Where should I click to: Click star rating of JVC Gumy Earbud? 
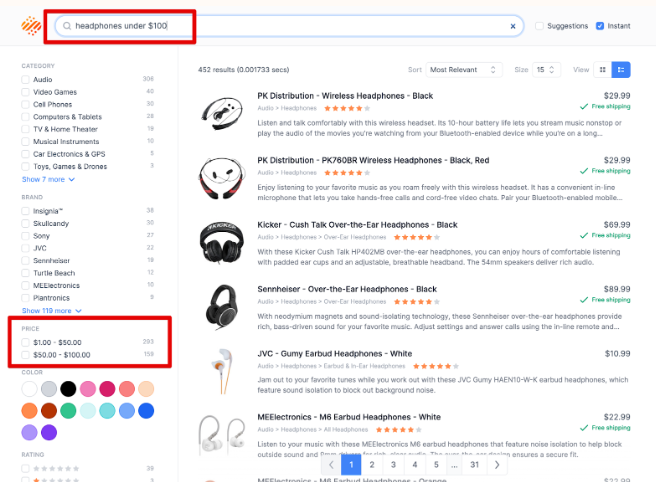click(x=436, y=366)
